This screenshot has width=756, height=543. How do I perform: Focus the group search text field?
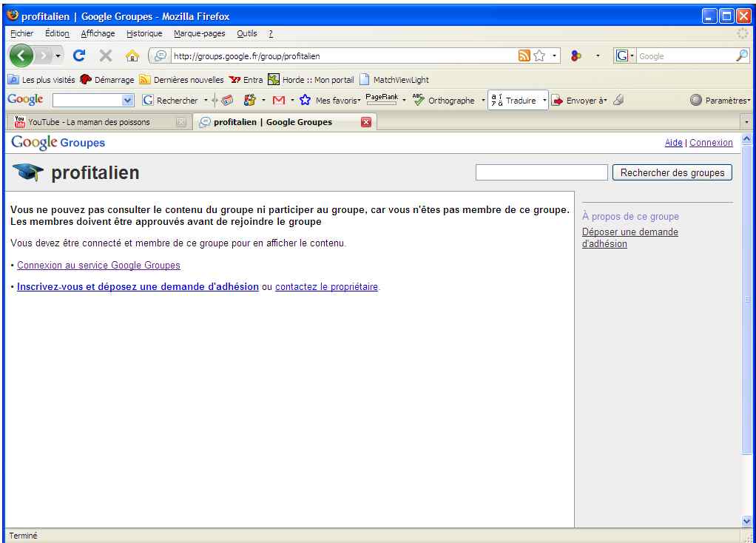pos(541,172)
